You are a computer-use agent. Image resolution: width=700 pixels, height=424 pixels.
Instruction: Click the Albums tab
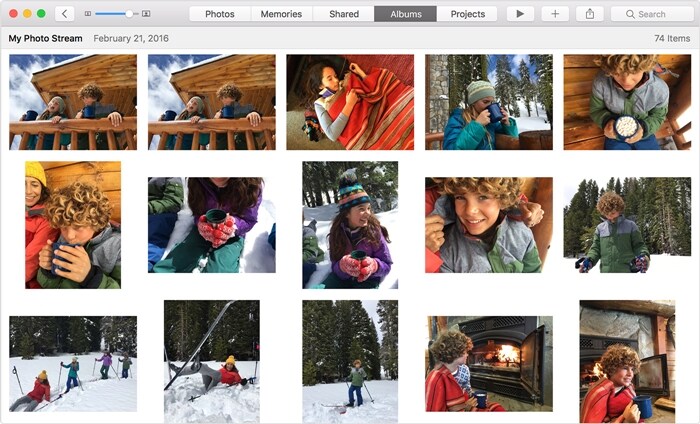(405, 14)
